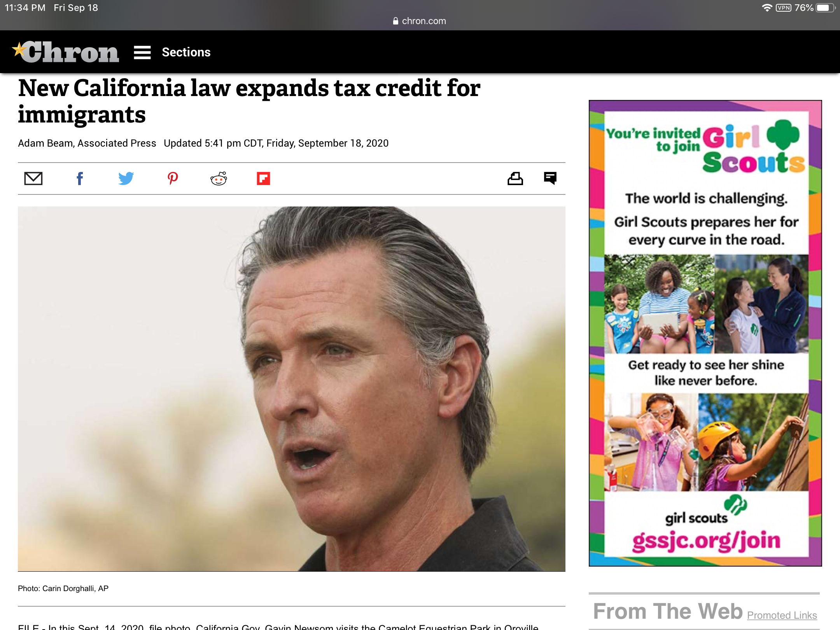Image resolution: width=840 pixels, height=630 pixels.
Task: Tap the chron.com address bar
Action: coord(420,21)
